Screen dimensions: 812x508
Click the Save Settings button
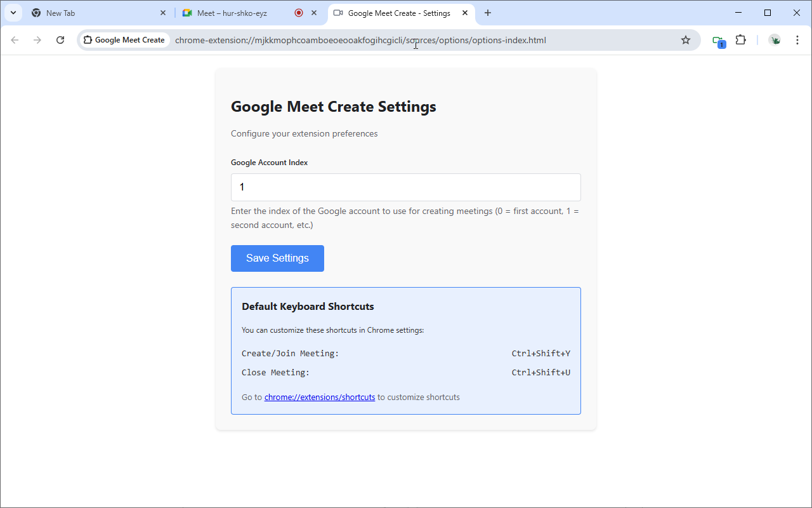click(277, 258)
